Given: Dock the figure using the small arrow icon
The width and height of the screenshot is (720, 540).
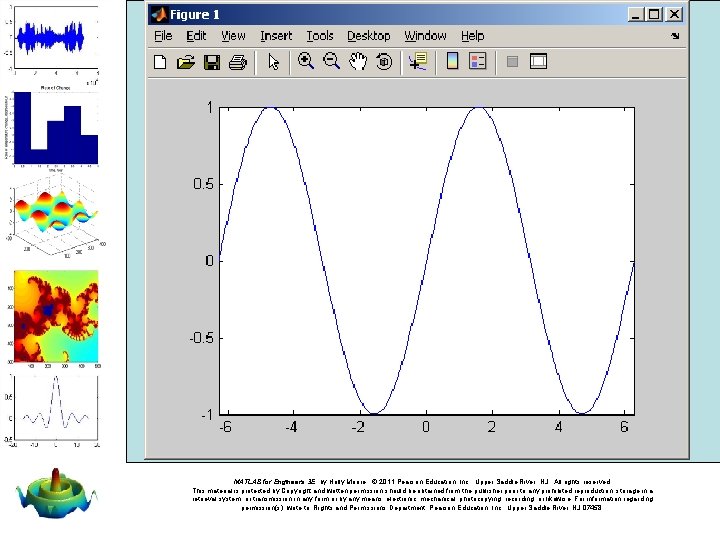Looking at the screenshot, I should (675, 36).
